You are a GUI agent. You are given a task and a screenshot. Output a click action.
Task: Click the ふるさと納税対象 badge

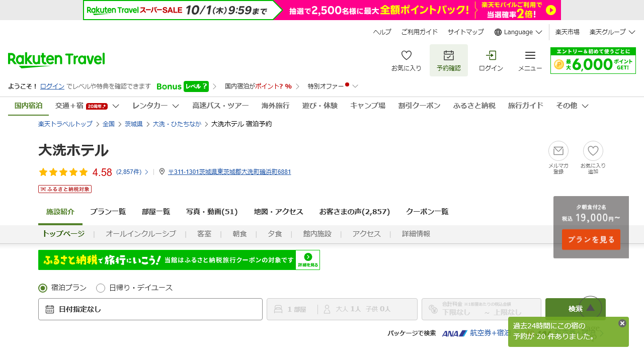click(x=65, y=189)
